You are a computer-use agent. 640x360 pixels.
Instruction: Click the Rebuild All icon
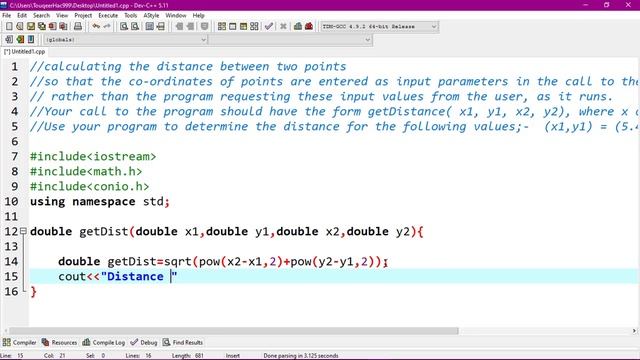click(254, 27)
